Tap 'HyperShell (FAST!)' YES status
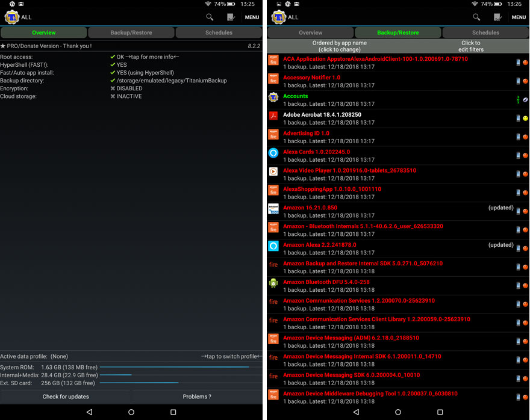530x420 pixels. pos(119,65)
